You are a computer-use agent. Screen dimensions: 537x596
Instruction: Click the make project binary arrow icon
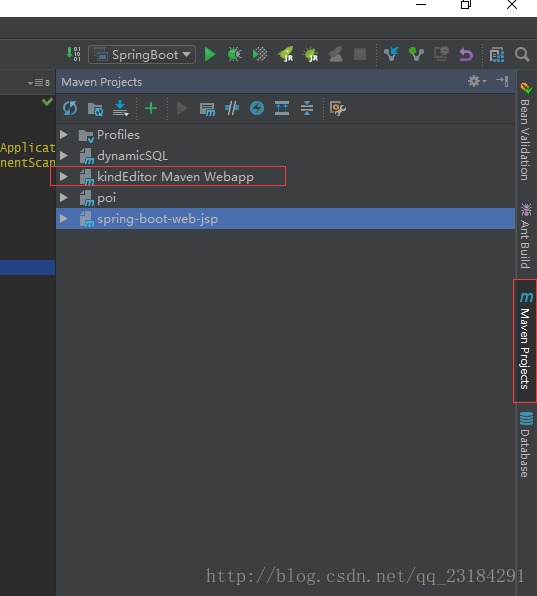[73, 54]
